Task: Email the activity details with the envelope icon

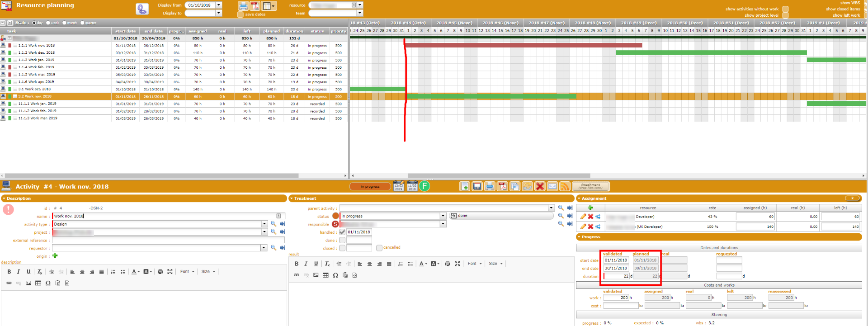Action: 552,186
